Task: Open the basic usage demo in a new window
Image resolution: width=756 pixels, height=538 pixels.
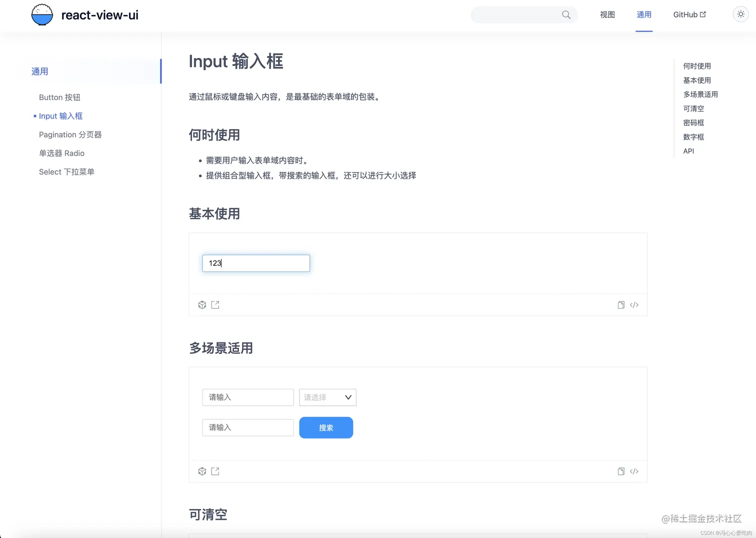Action: click(215, 305)
